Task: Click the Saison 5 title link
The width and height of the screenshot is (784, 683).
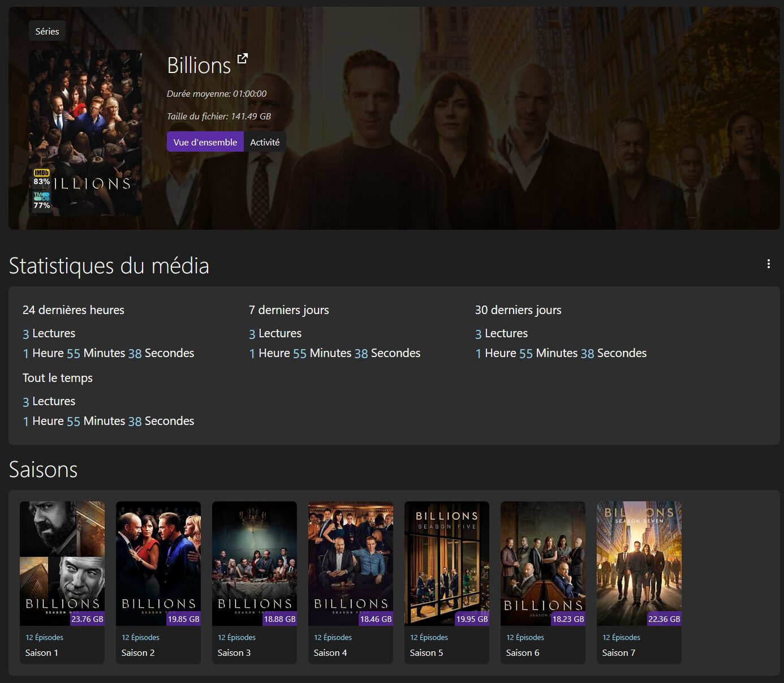Action: point(427,652)
